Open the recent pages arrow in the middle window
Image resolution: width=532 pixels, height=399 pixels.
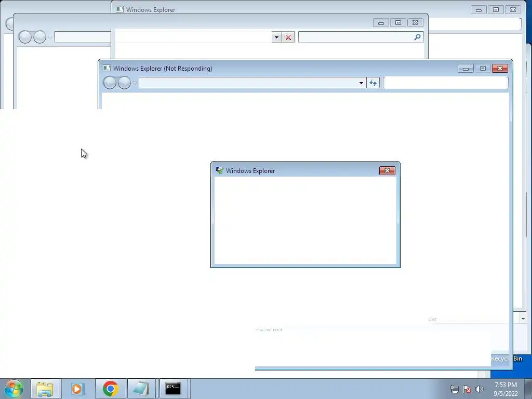(50, 37)
